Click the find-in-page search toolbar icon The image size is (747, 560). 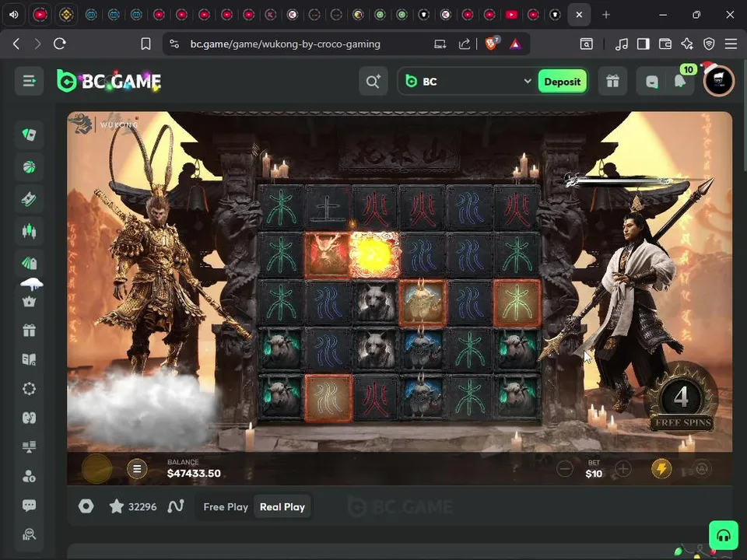[x=587, y=44]
